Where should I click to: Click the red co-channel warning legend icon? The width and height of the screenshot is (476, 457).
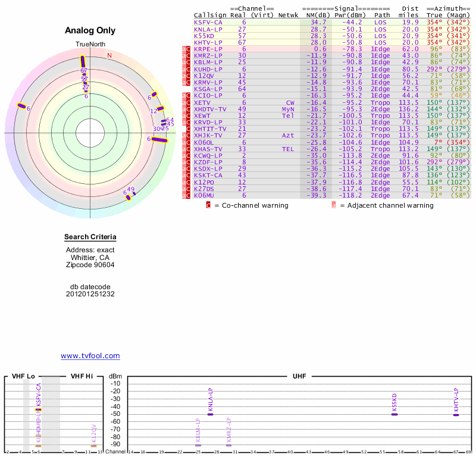click(x=208, y=205)
